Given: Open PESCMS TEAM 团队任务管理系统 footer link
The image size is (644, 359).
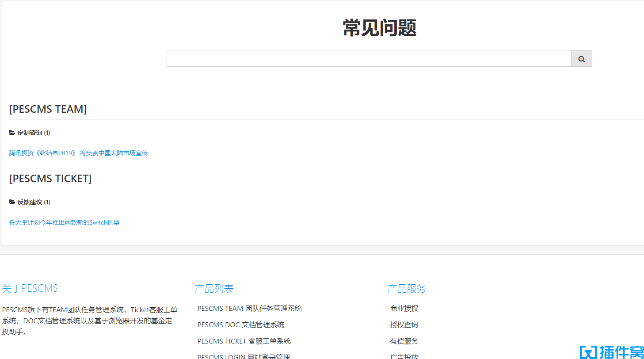Looking at the screenshot, I should click(x=250, y=308).
